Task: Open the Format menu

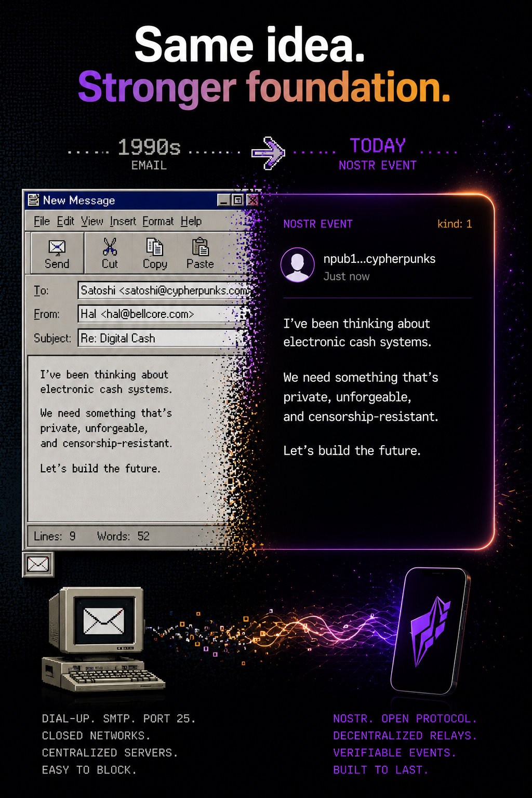Action: point(158,221)
